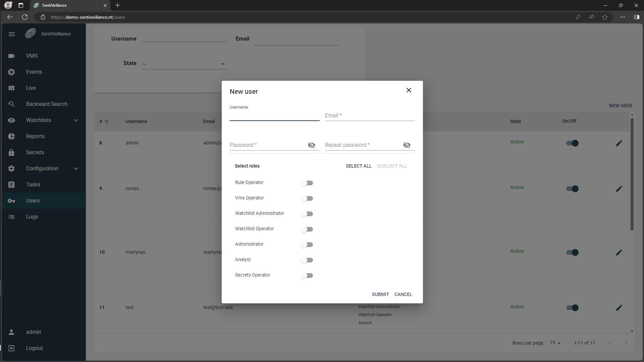
Task: Click the browser refresh icon
Action: pos(25,17)
